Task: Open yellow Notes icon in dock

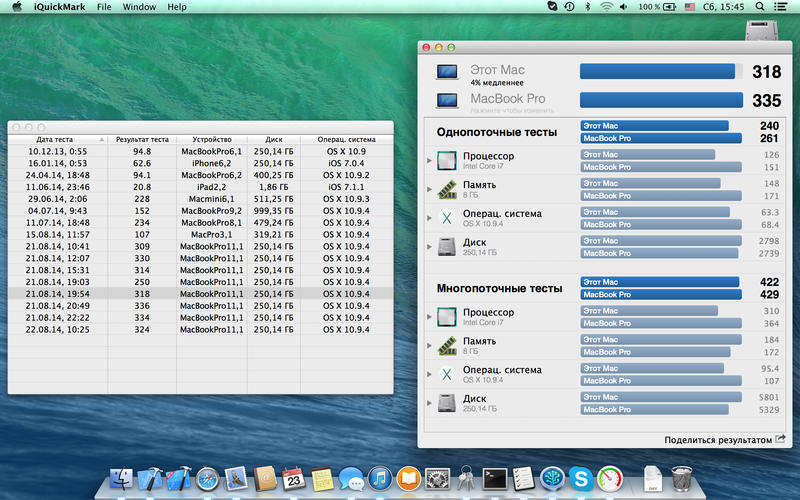Action: (x=322, y=479)
